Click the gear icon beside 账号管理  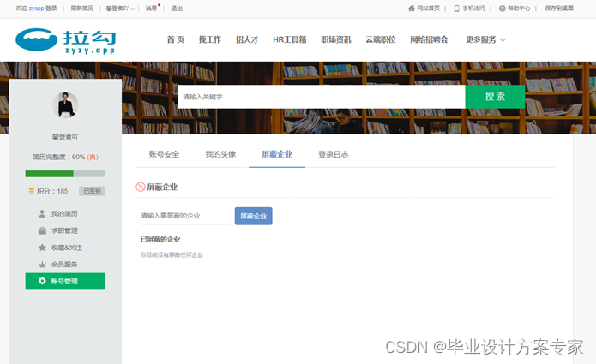tap(42, 281)
